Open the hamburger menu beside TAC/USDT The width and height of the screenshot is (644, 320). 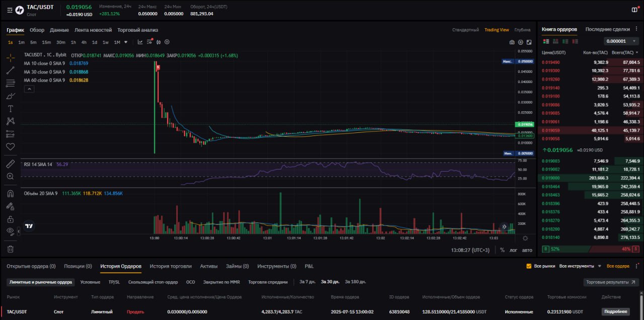pyautogui.click(x=10, y=10)
